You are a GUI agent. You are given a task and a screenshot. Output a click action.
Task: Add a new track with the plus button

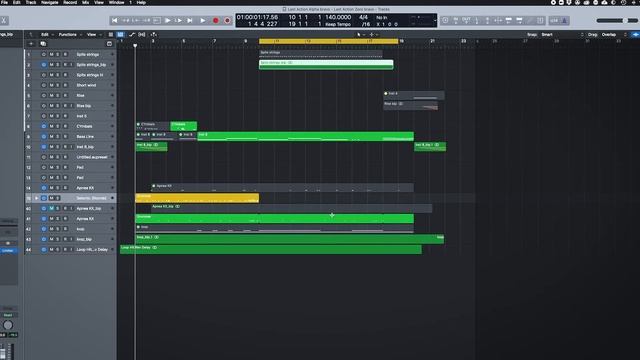(31, 44)
